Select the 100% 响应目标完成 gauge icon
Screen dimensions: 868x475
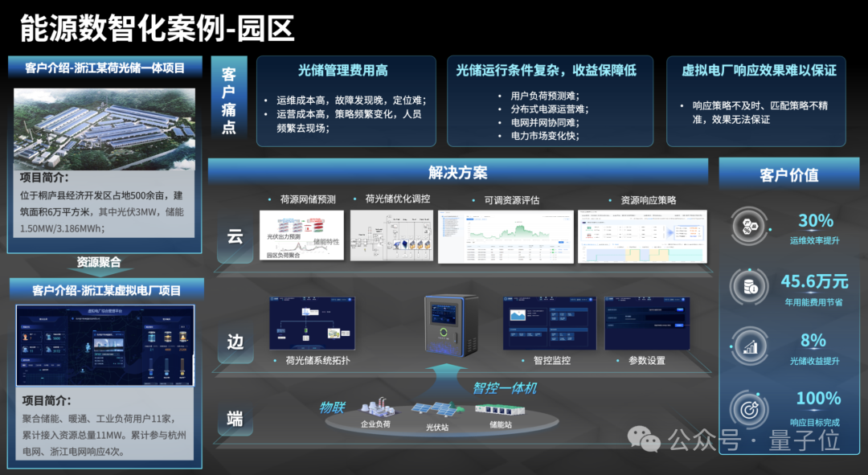[x=749, y=410]
